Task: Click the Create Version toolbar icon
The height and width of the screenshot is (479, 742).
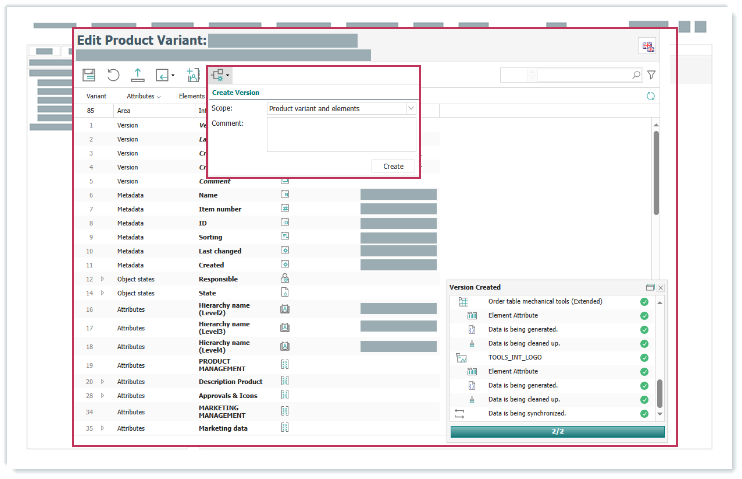Action: (218, 75)
